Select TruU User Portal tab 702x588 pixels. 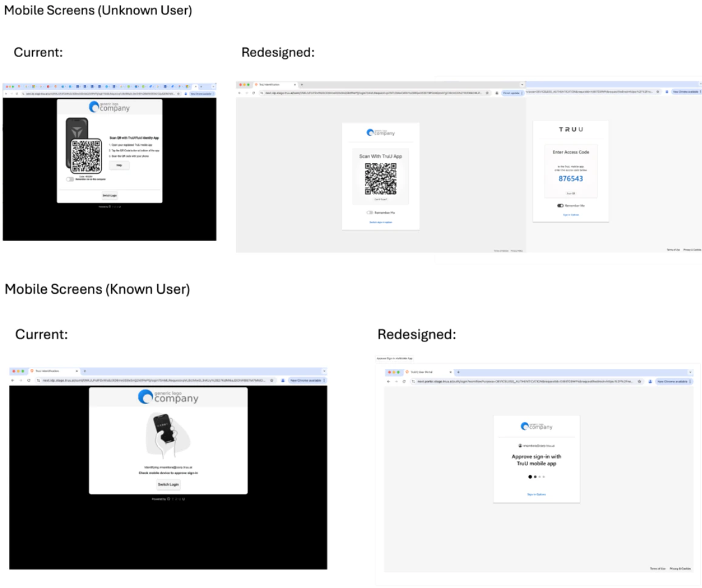[x=428, y=372]
